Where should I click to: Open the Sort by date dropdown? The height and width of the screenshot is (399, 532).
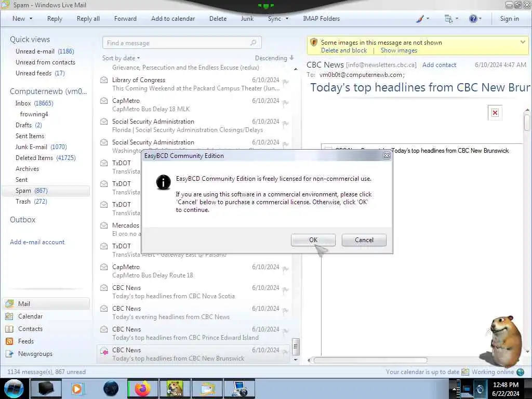pyautogui.click(x=121, y=58)
